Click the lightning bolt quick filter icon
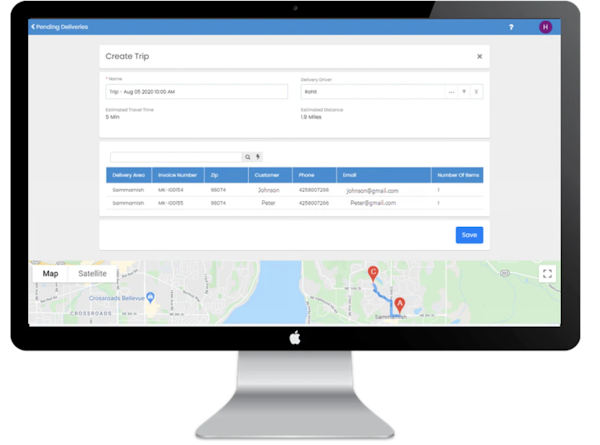Image resolution: width=600 pixels, height=445 pixels. [x=258, y=157]
